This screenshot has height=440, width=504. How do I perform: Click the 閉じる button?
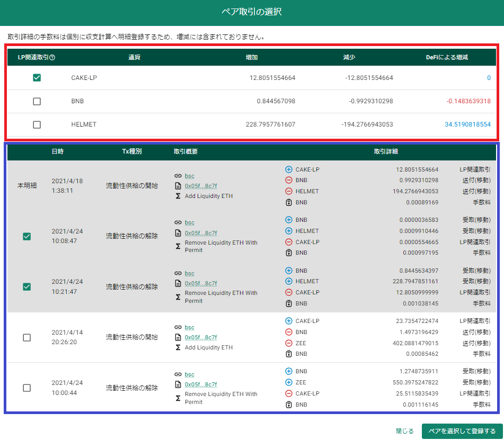(x=405, y=431)
